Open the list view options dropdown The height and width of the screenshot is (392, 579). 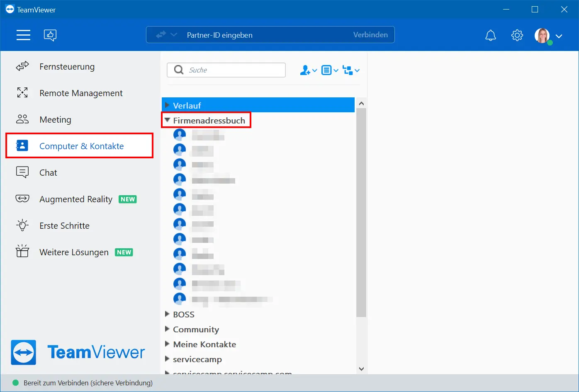pyautogui.click(x=330, y=70)
